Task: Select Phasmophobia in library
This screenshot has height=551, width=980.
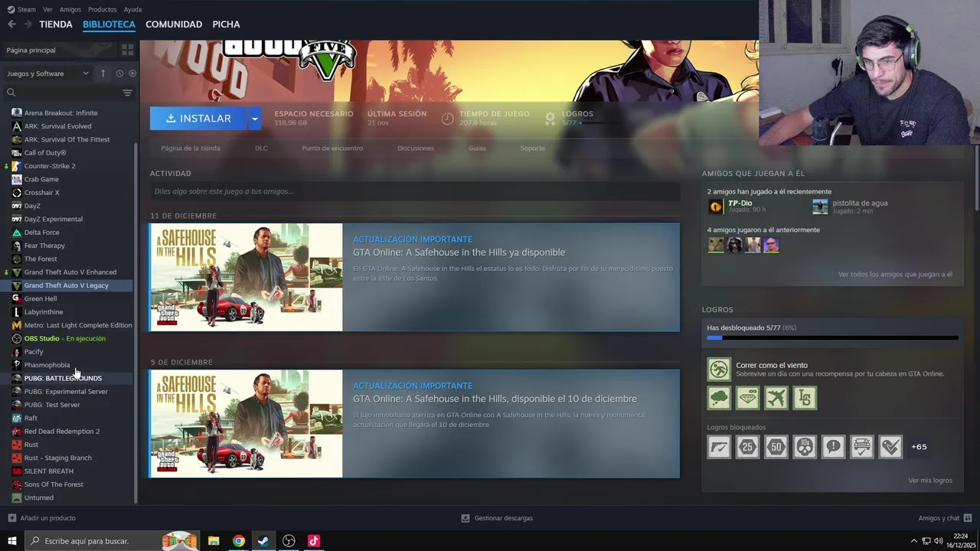Action: coord(47,365)
